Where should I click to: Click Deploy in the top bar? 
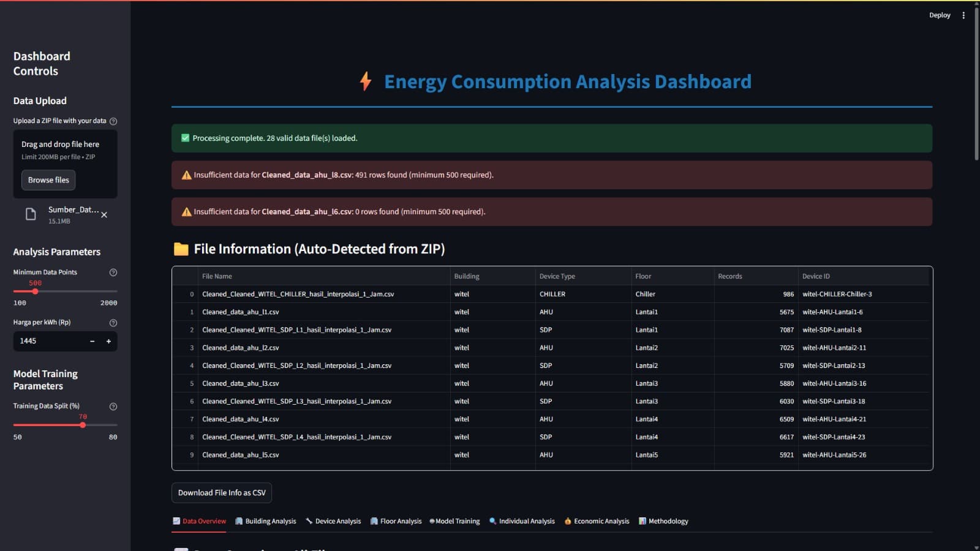point(940,15)
